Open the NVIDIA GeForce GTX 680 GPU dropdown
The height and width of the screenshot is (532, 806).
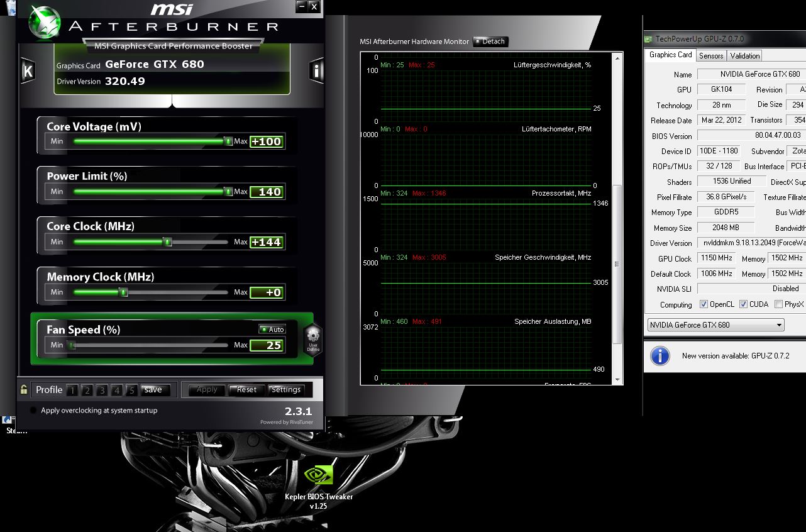tap(715, 325)
